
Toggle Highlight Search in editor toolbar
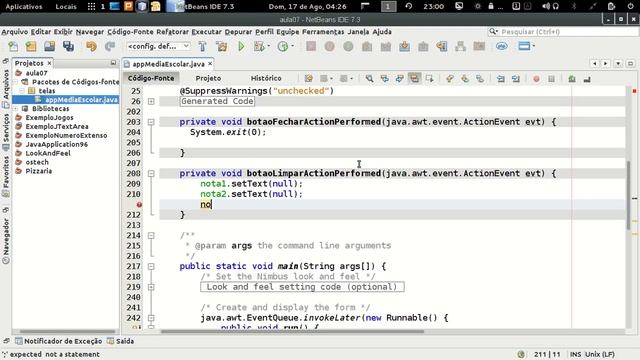coord(414,78)
